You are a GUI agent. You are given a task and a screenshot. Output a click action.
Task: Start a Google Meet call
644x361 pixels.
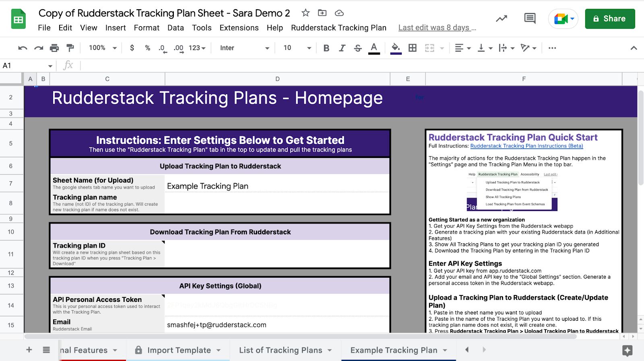tap(563, 18)
